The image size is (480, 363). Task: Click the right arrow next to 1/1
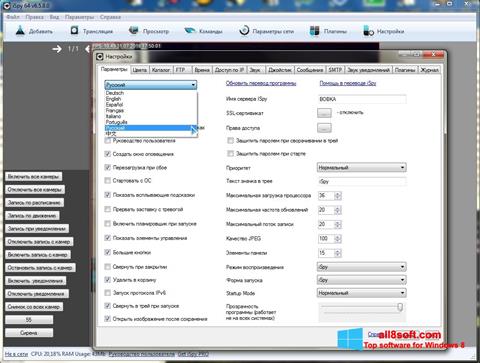(57, 49)
